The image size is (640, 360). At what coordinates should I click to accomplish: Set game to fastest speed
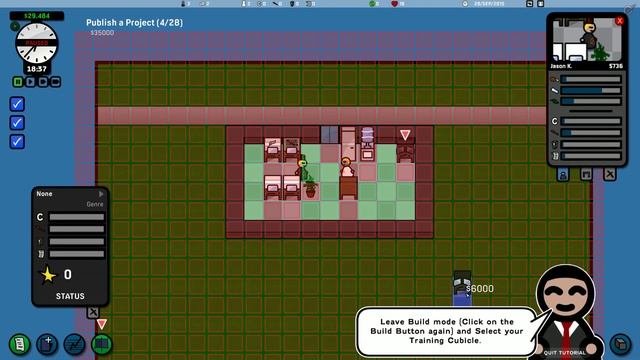pyautogui.click(x=56, y=82)
